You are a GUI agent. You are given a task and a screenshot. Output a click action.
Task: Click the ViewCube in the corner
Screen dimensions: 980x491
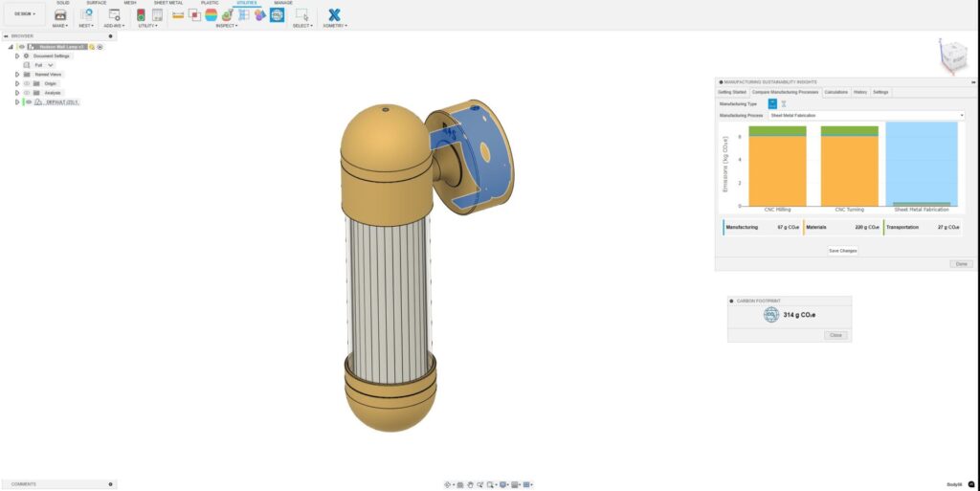pos(952,56)
